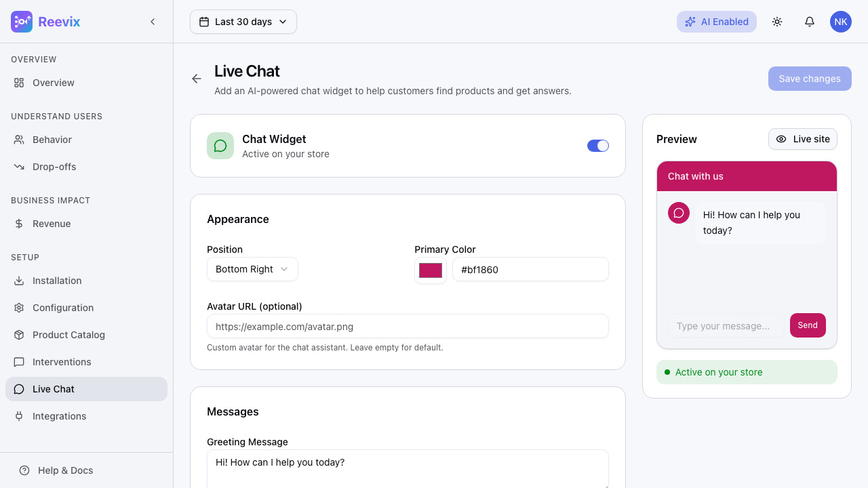Open the Live site preview button
Screen dimensions: 868x488
coord(803,139)
